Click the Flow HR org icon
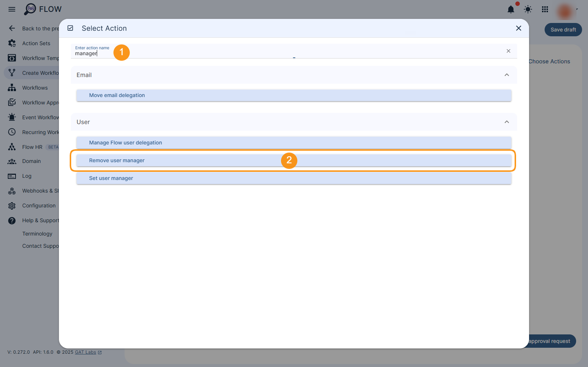 point(12,147)
